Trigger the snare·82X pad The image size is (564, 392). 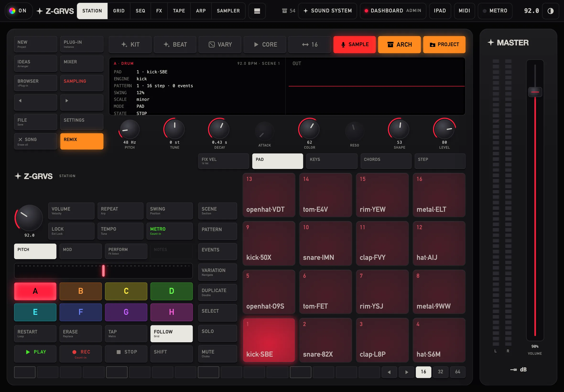click(325, 340)
